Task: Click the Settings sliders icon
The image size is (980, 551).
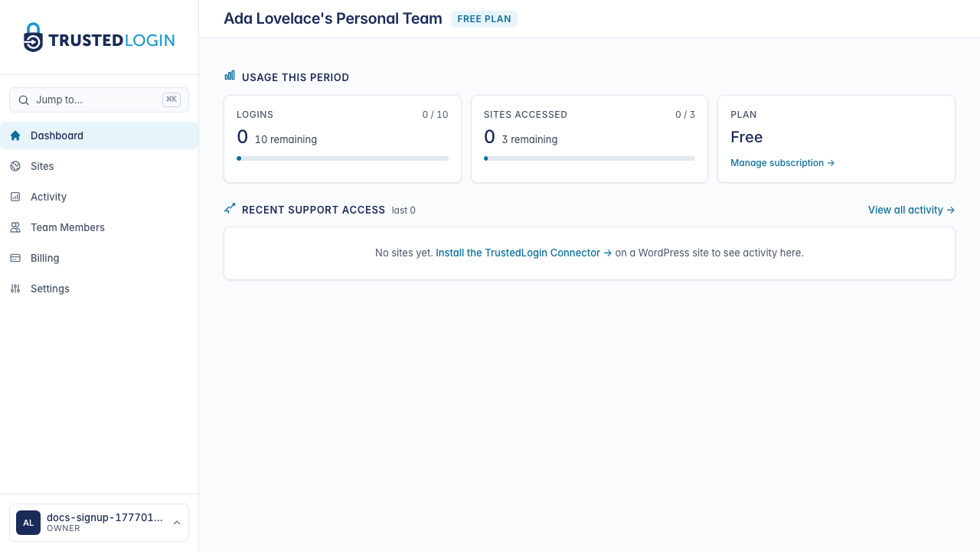Action: (15, 289)
